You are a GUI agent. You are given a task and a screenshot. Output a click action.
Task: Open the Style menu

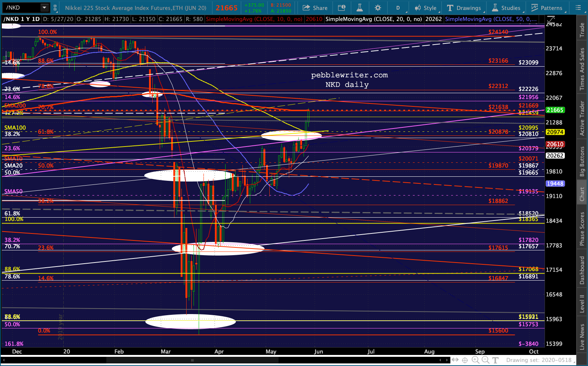pos(426,8)
